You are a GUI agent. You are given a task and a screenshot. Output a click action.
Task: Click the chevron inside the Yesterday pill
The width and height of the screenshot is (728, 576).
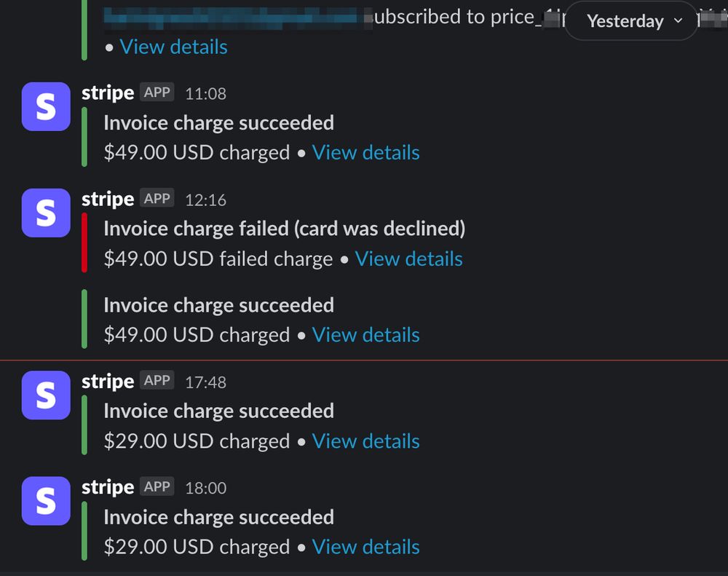click(678, 21)
